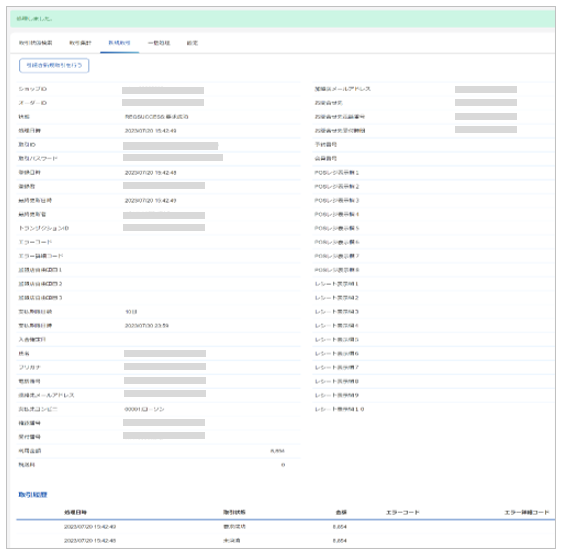Screen dimensions: 563x558
Task: Click the 引続き新規取引を行う button
Action: coord(54,66)
